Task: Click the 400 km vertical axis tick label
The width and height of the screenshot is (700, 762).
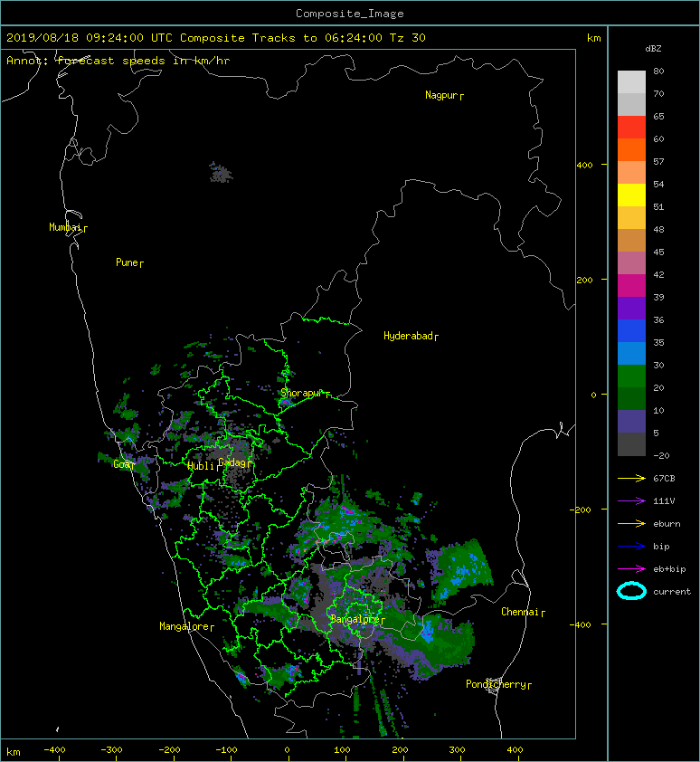Action: [585, 166]
